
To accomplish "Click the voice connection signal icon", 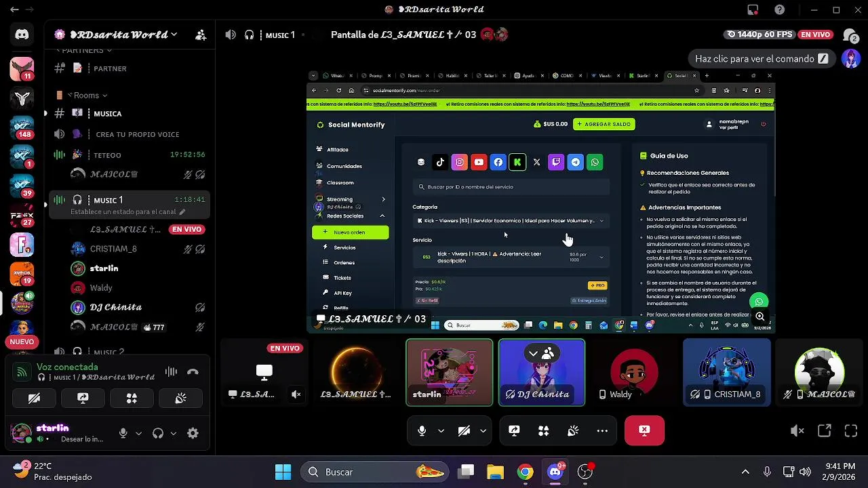I will (x=22, y=371).
